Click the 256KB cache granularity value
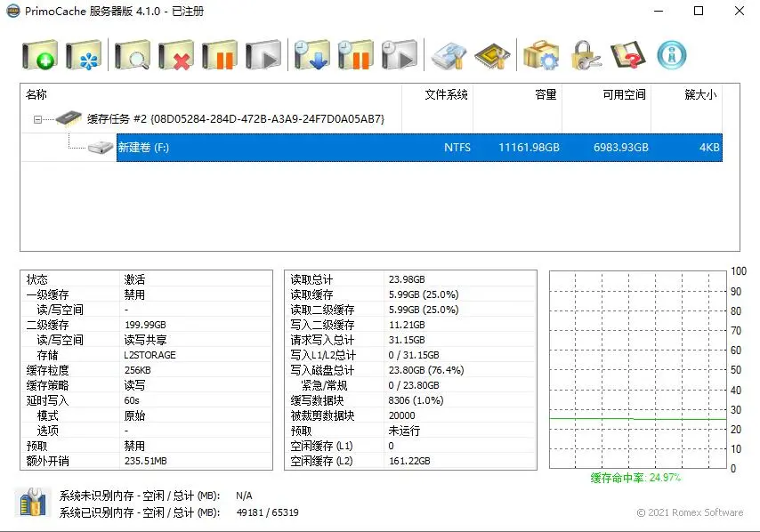This screenshot has width=760, height=532. (138, 370)
